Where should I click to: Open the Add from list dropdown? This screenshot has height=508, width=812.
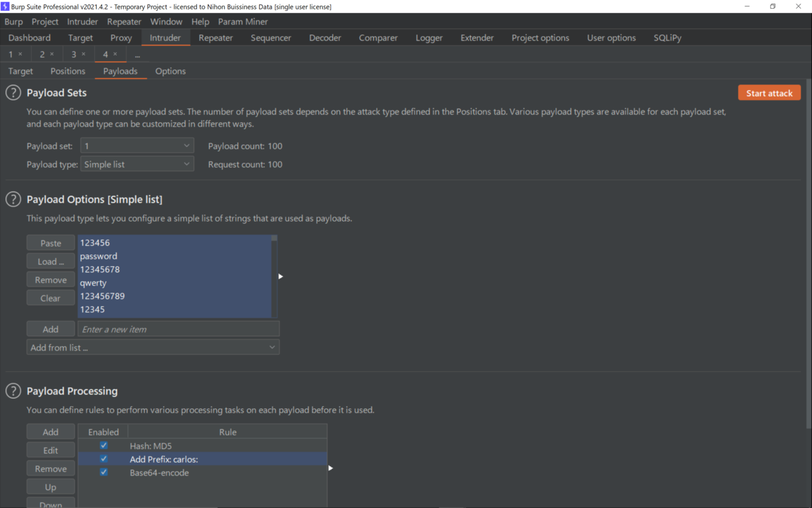153,347
